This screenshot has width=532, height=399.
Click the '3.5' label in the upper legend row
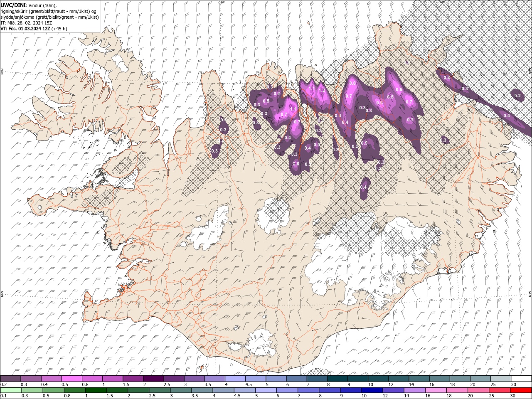[x=207, y=385]
